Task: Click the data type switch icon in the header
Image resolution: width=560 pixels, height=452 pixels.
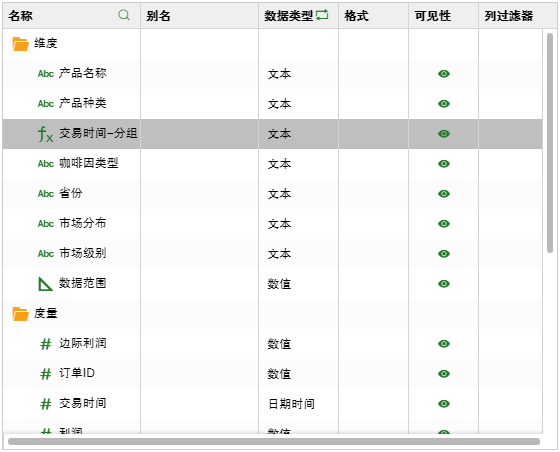Action: [322, 15]
